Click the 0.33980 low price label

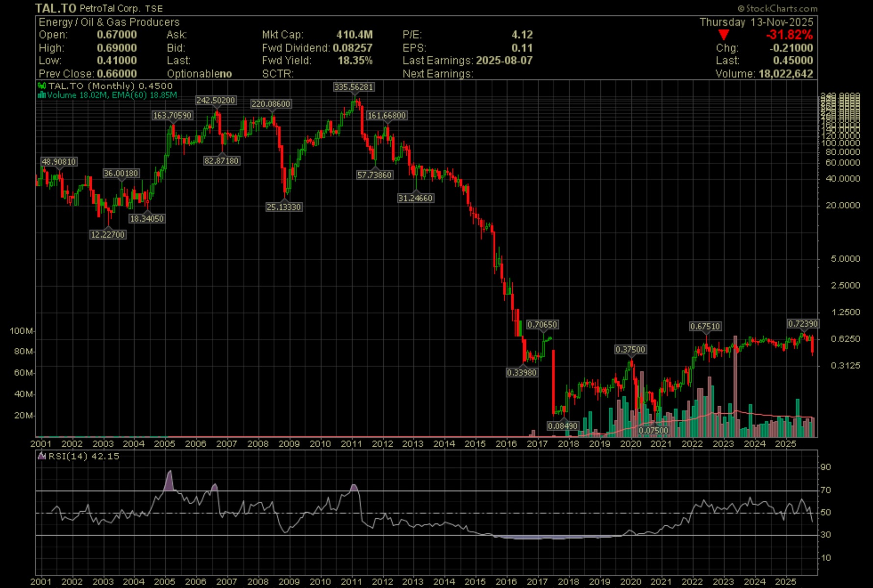click(522, 372)
